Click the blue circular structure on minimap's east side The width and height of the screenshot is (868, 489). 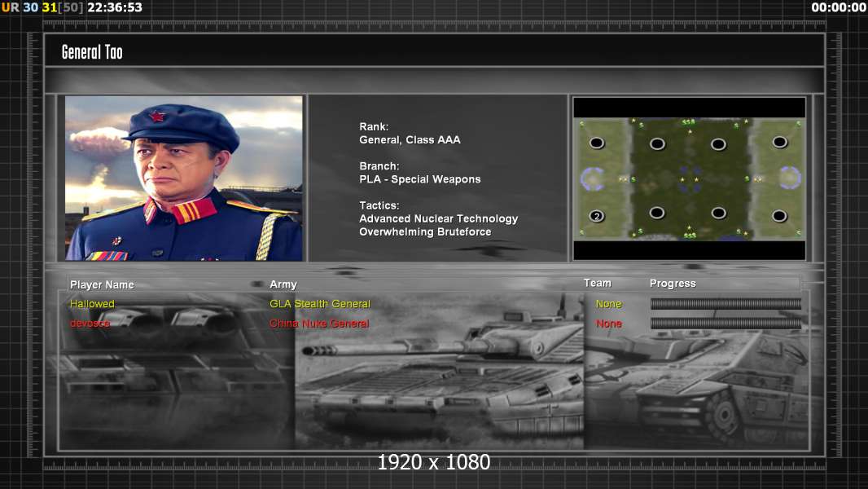(790, 178)
